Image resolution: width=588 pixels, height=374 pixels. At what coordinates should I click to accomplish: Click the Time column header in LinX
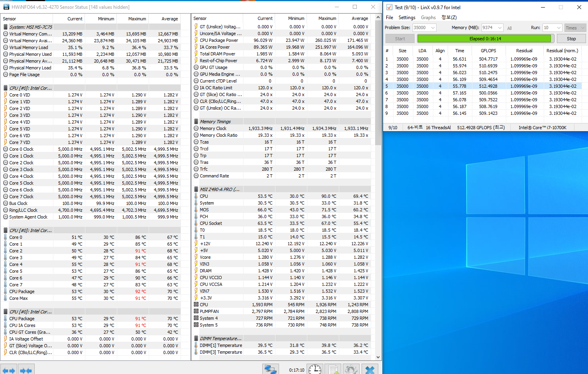460,51
